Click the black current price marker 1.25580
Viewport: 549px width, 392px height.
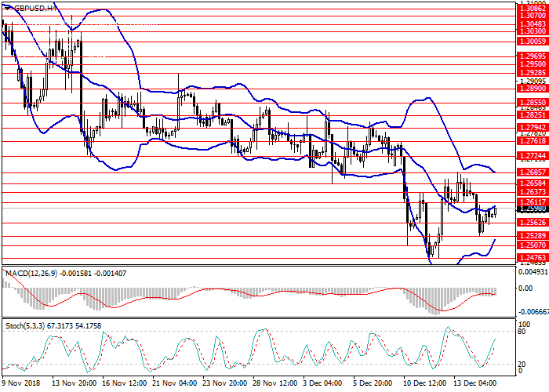pos(532,209)
